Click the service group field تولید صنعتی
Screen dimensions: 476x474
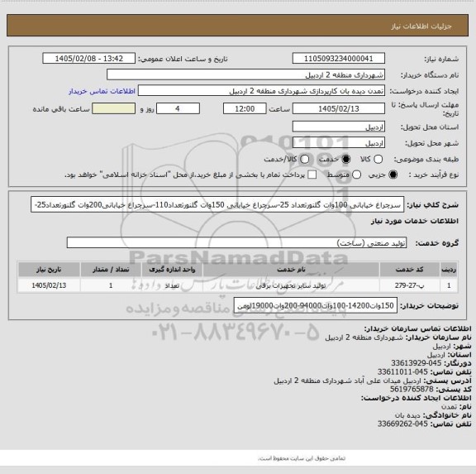(236, 242)
